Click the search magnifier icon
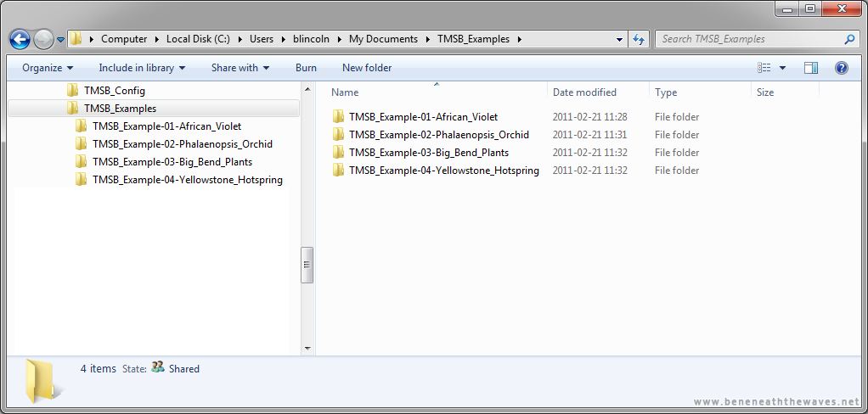The width and height of the screenshot is (868, 414). (849, 39)
